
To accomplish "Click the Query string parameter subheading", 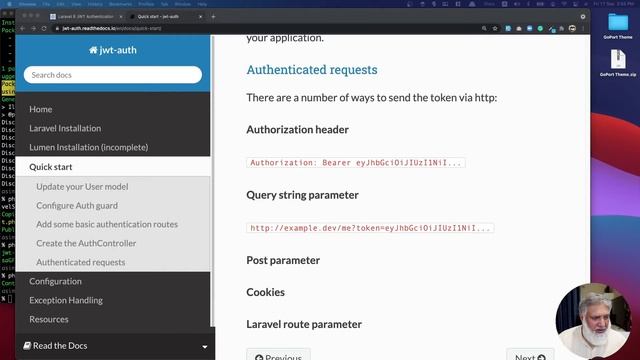I will click(302, 195).
